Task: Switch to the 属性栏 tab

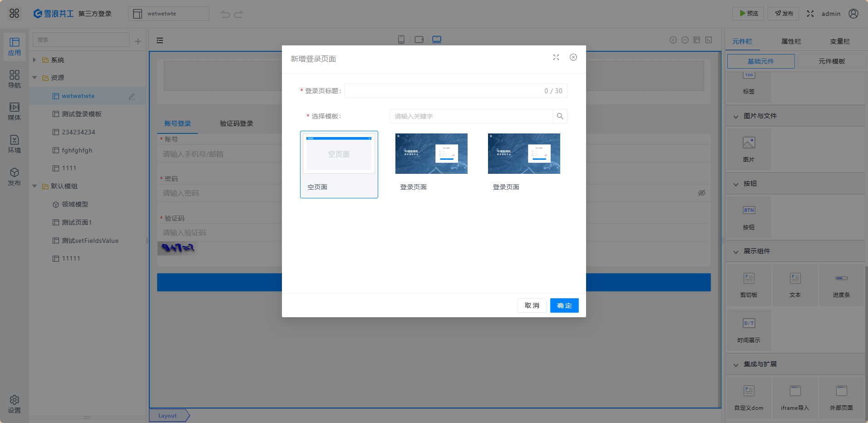Action: (791, 41)
